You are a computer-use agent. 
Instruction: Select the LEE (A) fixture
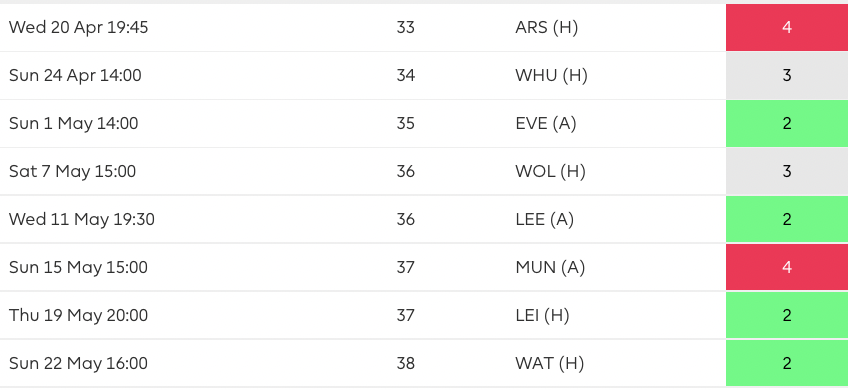[x=545, y=219]
